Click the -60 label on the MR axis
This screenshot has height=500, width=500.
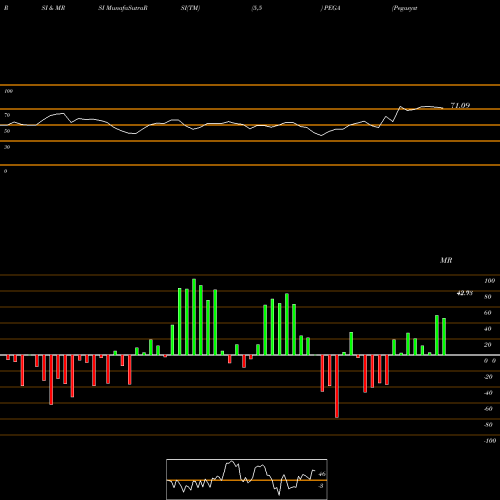[488, 409]
